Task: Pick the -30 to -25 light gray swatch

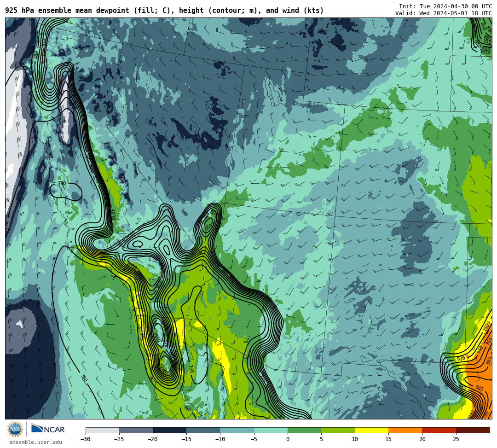Action: coord(102,430)
